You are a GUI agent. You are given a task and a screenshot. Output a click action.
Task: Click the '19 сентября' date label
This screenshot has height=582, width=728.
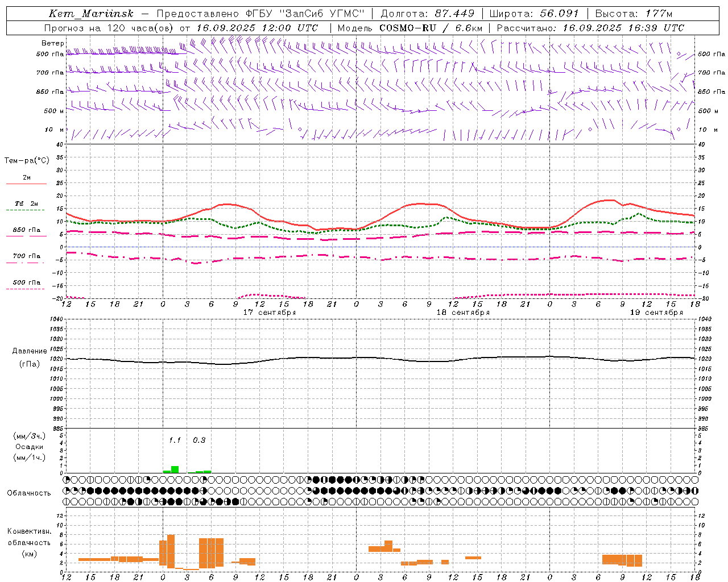click(x=656, y=313)
